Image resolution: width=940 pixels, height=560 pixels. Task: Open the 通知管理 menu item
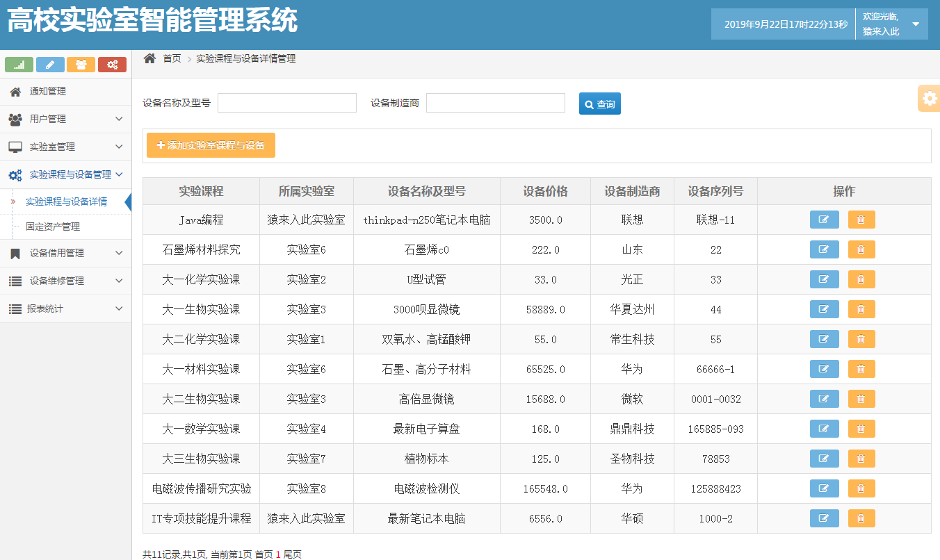tap(65, 91)
